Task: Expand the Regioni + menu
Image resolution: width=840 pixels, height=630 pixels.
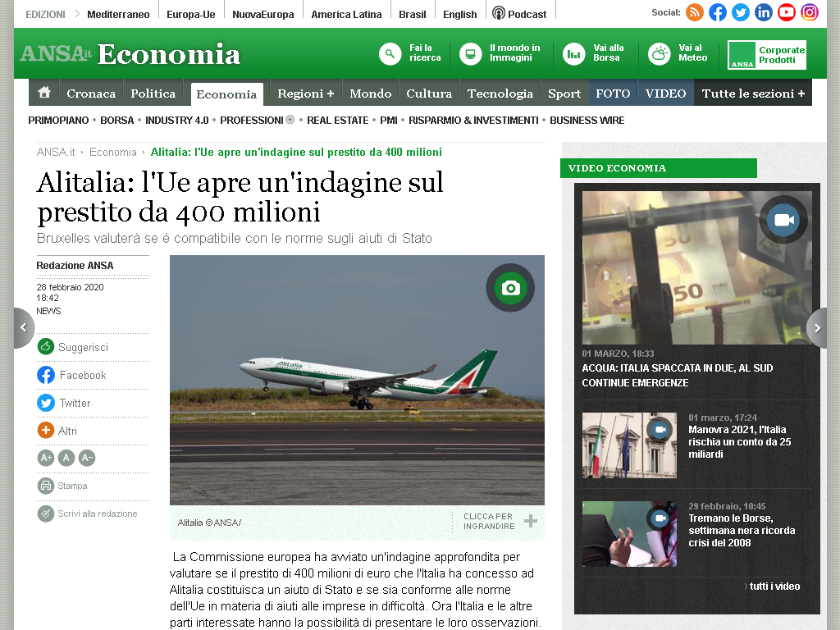Action: 306,94
